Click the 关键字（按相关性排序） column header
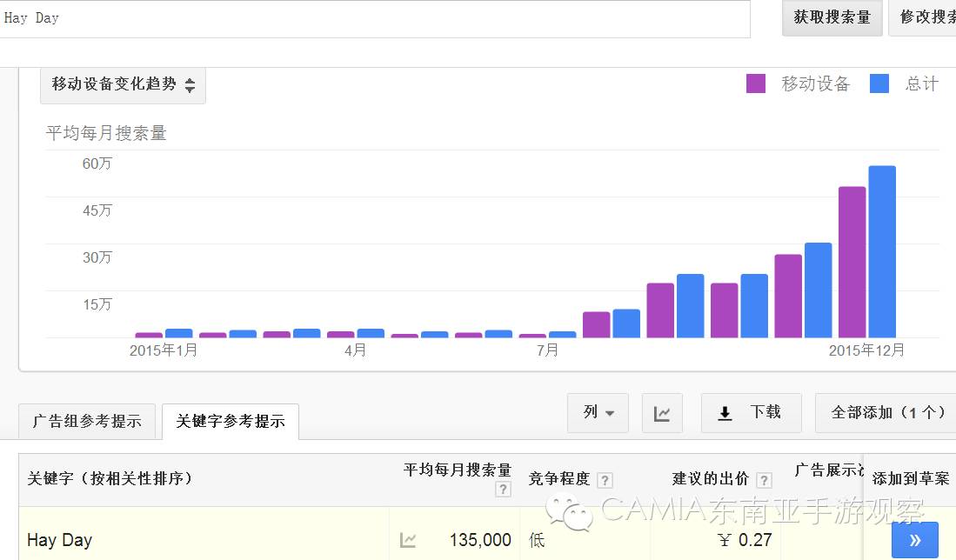Screen dimensions: 956x560 point(110,479)
